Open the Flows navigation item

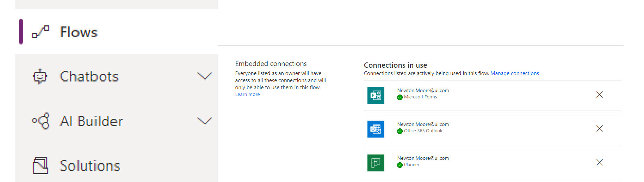pos(116,32)
